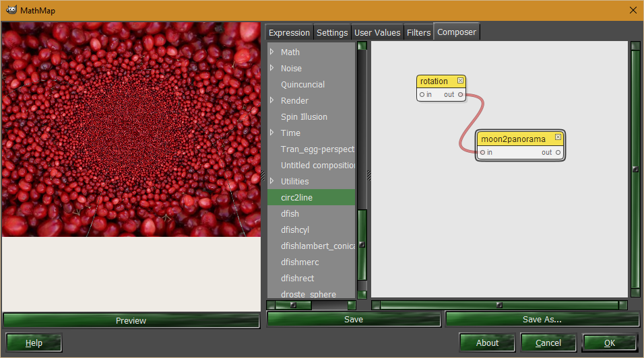Click the composer canvas horizontal scrollbar
The width and height of the screenshot is (644, 358).
point(499,305)
